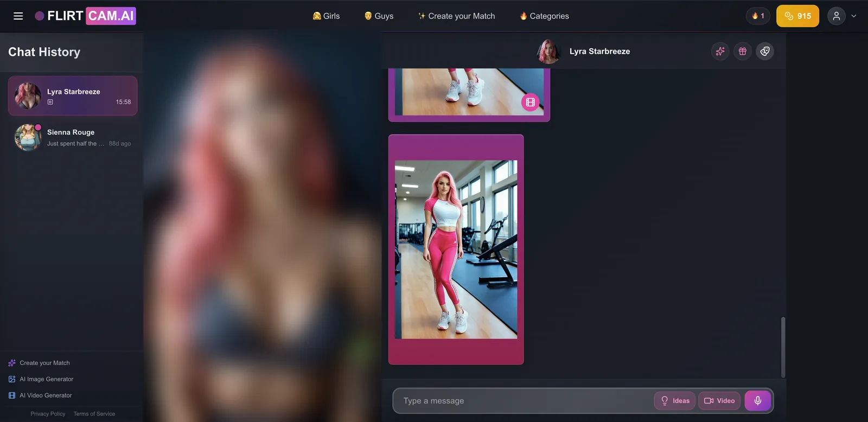Open the AI Image Generator
868x422 pixels.
pyautogui.click(x=41, y=379)
